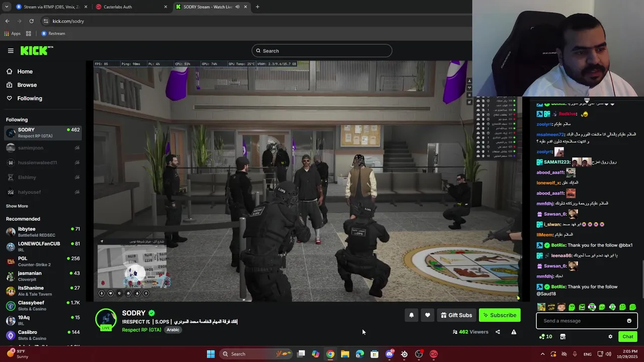This screenshot has width=644, height=362.
Task: Open File Explorer from the taskbar
Action: click(345, 354)
